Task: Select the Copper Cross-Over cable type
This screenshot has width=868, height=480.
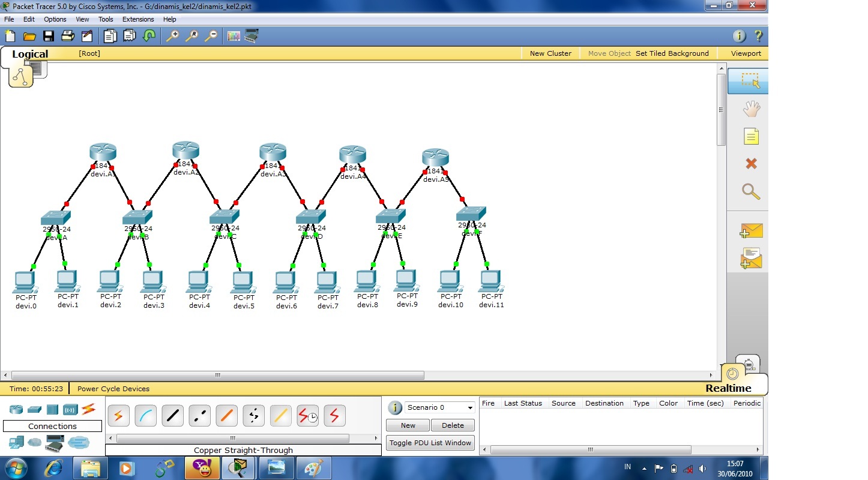Action: click(x=199, y=415)
